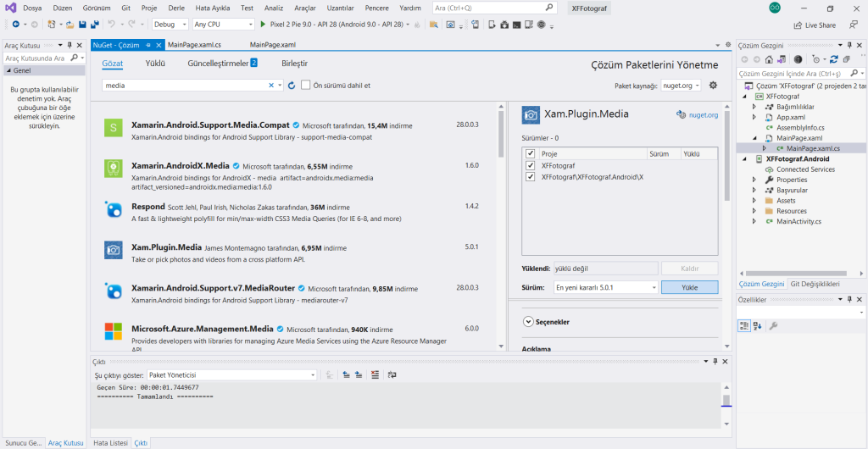Image resolution: width=868 pixels, height=449 pixels.
Task: Refresh the NuGet package search results
Action: click(x=292, y=86)
